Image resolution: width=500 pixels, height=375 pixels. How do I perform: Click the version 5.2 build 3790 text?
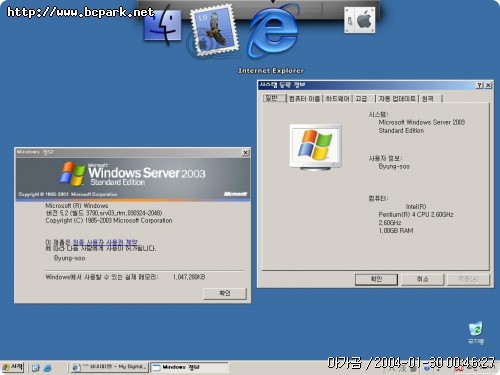(x=104, y=213)
